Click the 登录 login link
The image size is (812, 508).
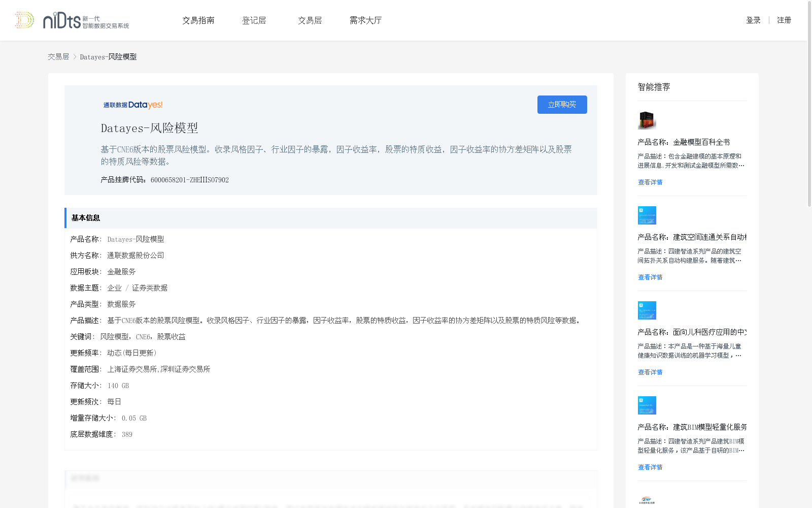(x=753, y=20)
